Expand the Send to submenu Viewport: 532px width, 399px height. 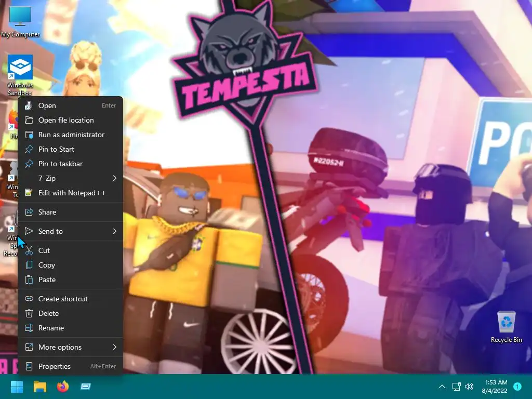pos(70,231)
